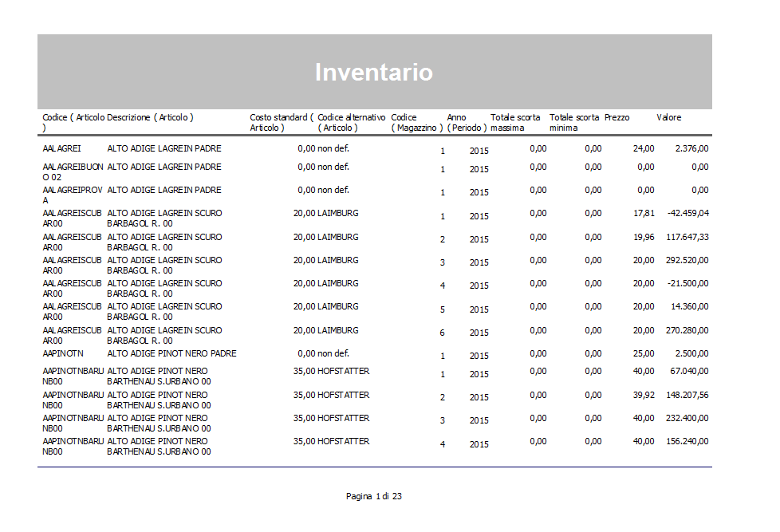Click the Inventario report title
This screenshot has width=780, height=532.
tap(373, 73)
